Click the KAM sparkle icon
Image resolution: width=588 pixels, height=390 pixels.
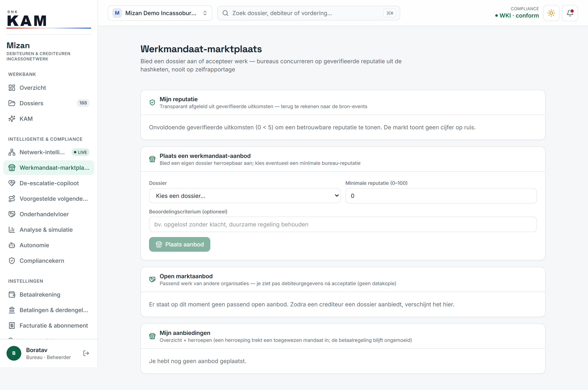(12, 119)
